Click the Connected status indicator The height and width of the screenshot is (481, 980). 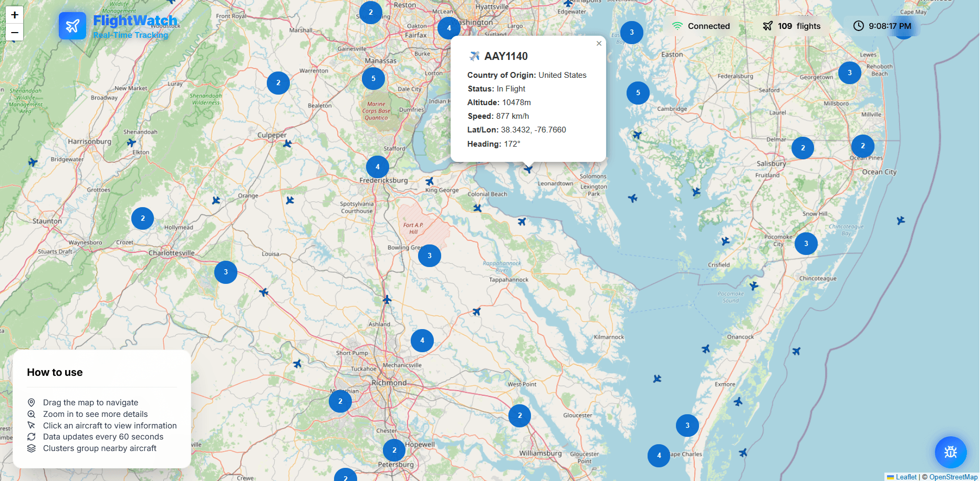tap(701, 26)
